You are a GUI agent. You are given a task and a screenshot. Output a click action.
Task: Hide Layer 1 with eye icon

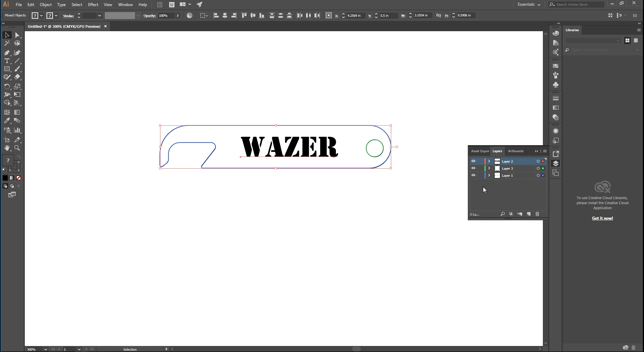[x=474, y=175]
